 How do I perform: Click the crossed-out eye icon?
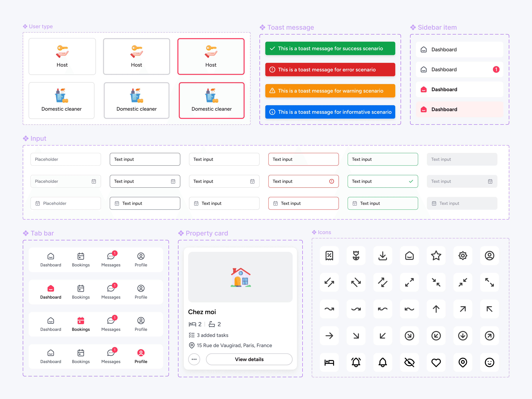pos(409,363)
